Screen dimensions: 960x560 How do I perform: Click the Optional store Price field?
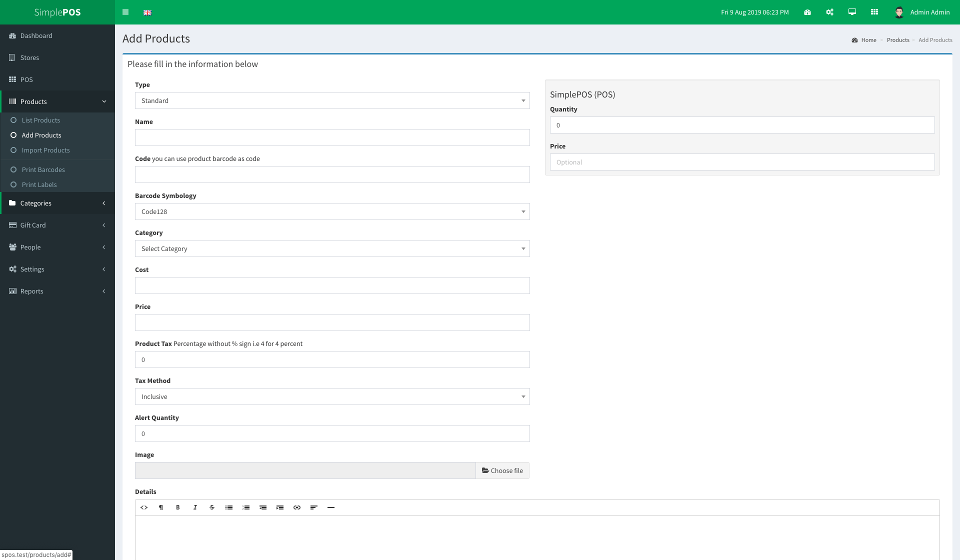(x=742, y=162)
